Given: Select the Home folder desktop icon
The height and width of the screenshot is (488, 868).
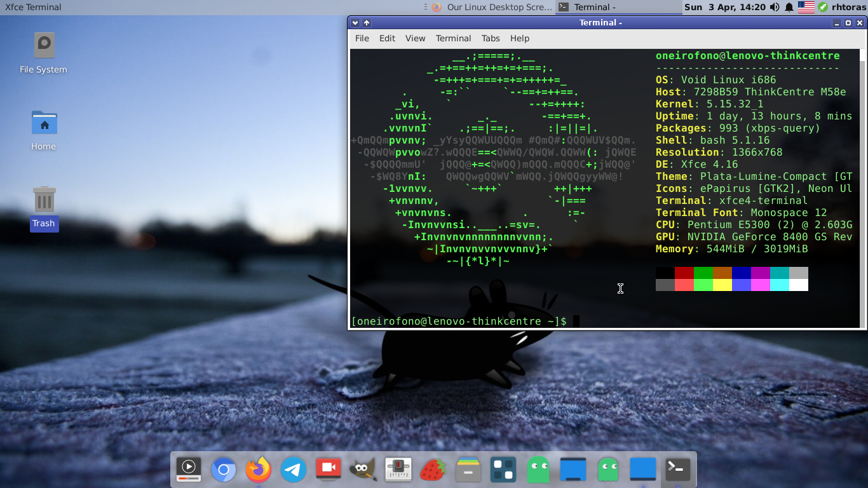Looking at the screenshot, I should click(x=44, y=130).
